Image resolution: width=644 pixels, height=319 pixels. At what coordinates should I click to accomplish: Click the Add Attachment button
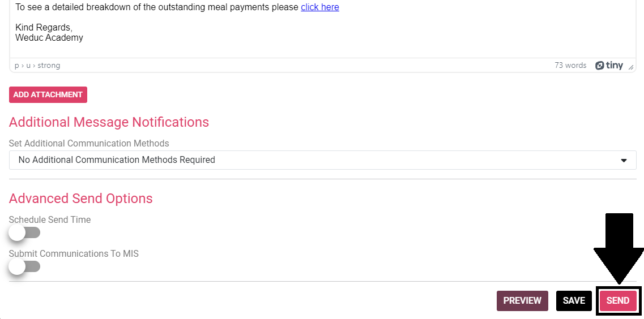coord(48,94)
